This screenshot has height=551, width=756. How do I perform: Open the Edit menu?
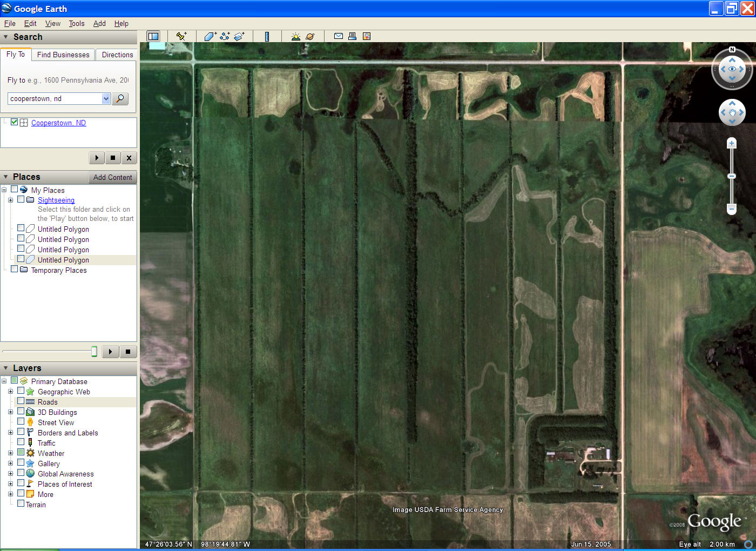30,23
